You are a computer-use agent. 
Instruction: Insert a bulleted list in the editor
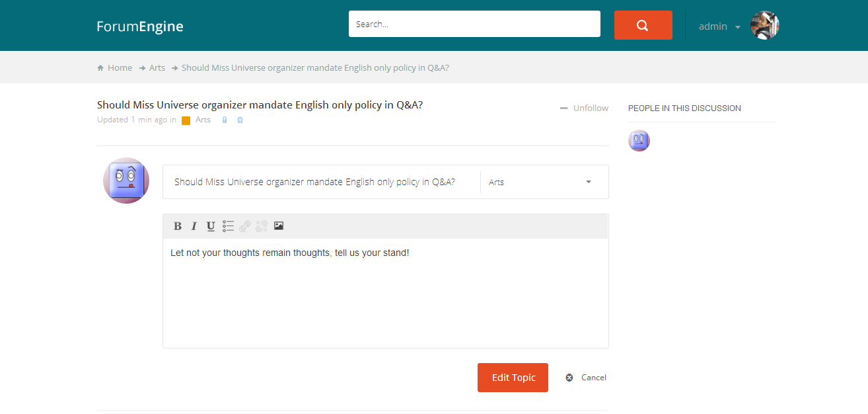228,226
